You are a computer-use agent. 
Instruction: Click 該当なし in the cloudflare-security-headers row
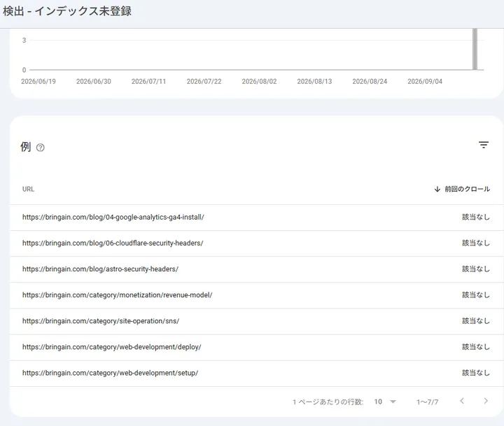[x=476, y=243]
